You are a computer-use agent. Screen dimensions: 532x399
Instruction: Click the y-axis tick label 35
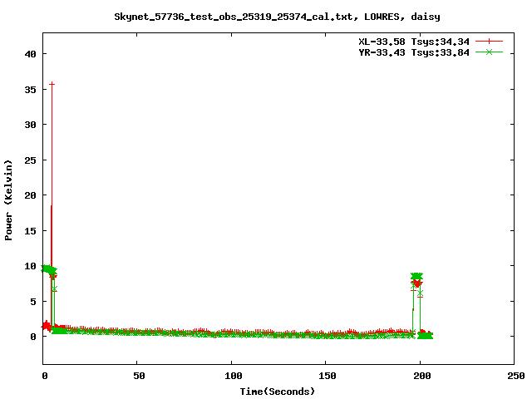[x=31, y=90]
